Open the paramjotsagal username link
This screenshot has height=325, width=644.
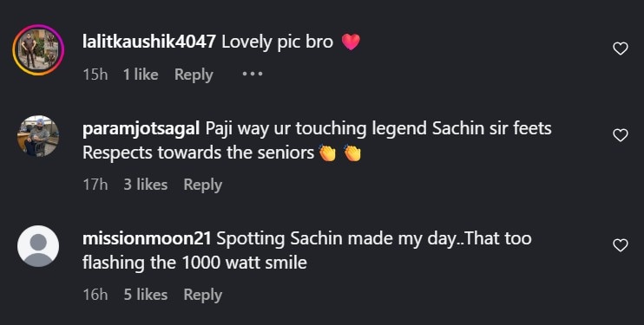(141, 128)
